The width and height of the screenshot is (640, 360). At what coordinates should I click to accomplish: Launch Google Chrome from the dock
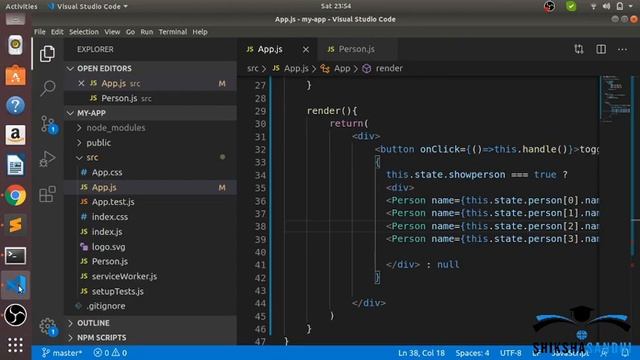coord(15,196)
